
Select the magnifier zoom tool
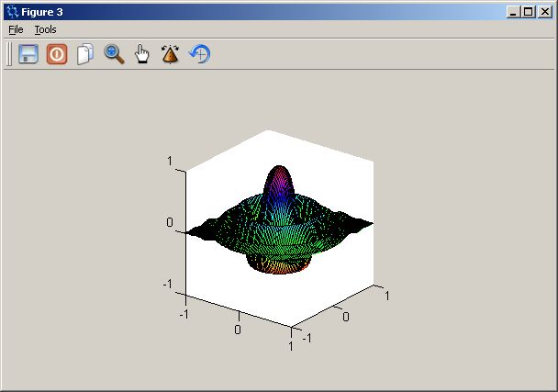[114, 54]
